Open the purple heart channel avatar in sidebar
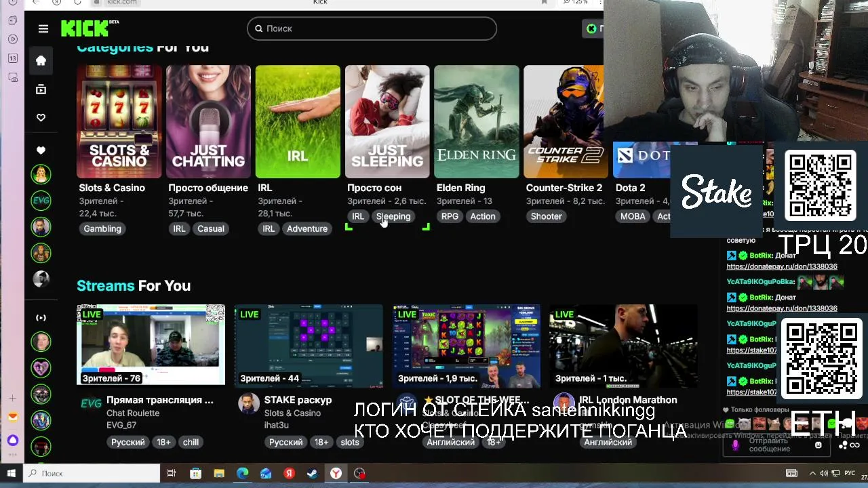This screenshot has height=488, width=868. (x=41, y=368)
